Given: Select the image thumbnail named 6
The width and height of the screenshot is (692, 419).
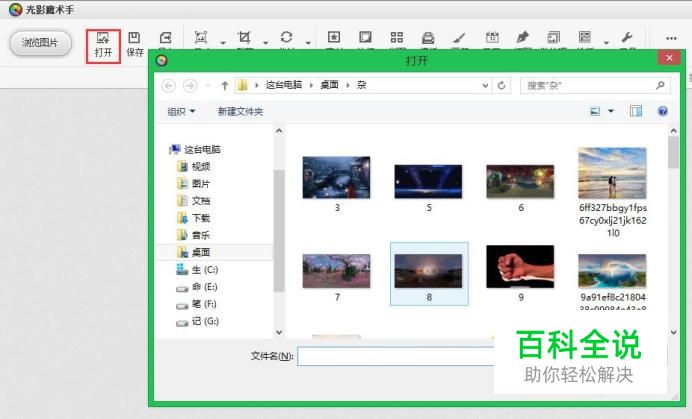Looking at the screenshot, I should 520,181.
